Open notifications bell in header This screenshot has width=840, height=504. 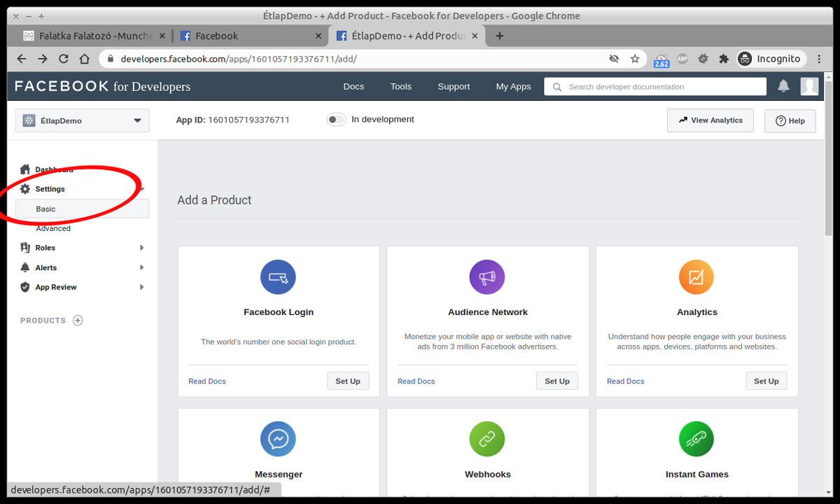click(783, 86)
